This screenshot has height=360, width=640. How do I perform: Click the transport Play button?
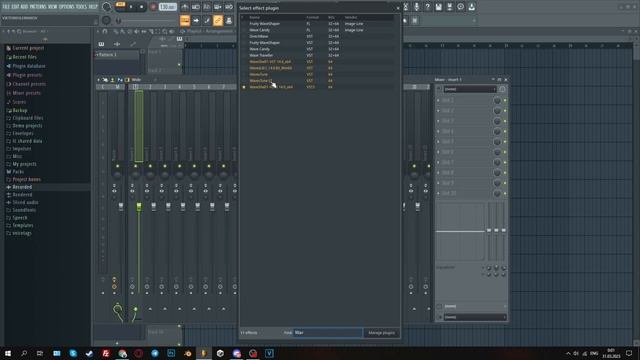(x=131, y=7)
